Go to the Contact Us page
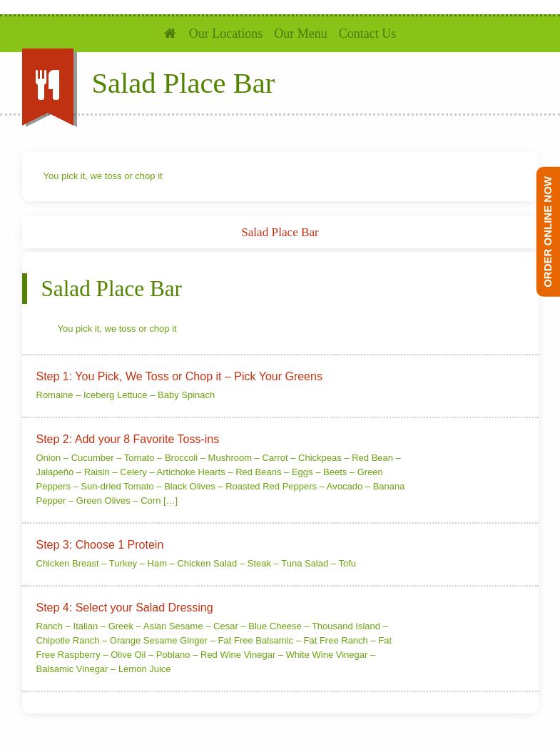The height and width of the screenshot is (752, 560). click(x=367, y=34)
